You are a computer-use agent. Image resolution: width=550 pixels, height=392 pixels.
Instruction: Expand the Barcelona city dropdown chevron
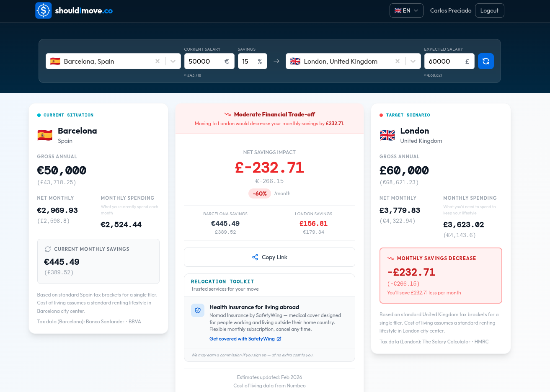coord(173,61)
